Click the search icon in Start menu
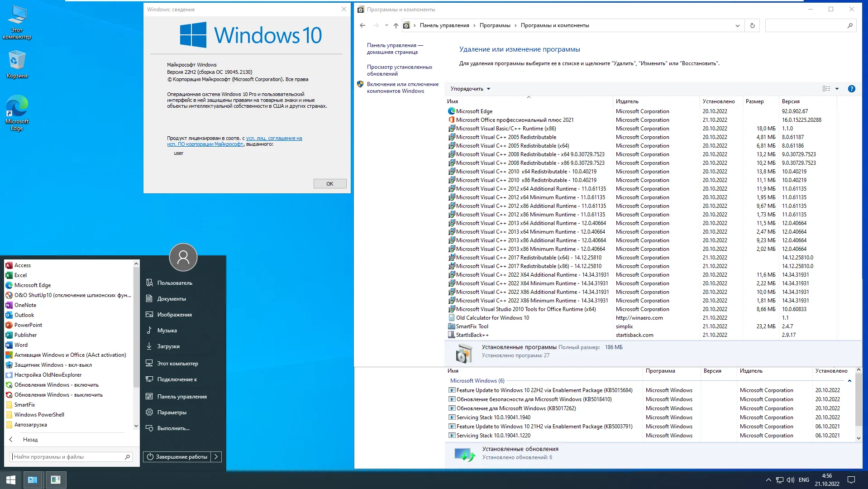 (127, 457)
